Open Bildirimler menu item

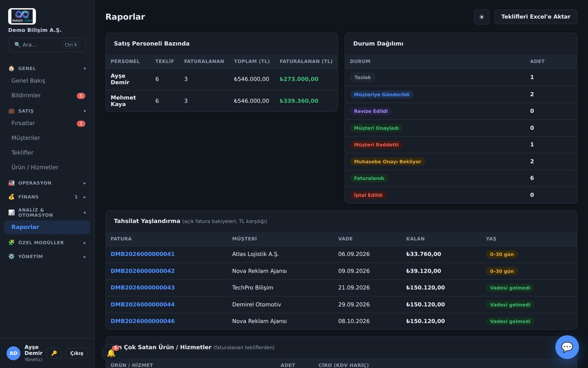tap(47, 95)
